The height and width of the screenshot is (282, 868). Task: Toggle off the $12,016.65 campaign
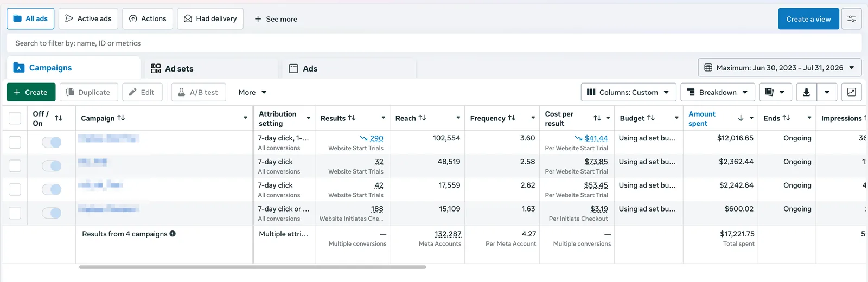[x=52, y=142]
